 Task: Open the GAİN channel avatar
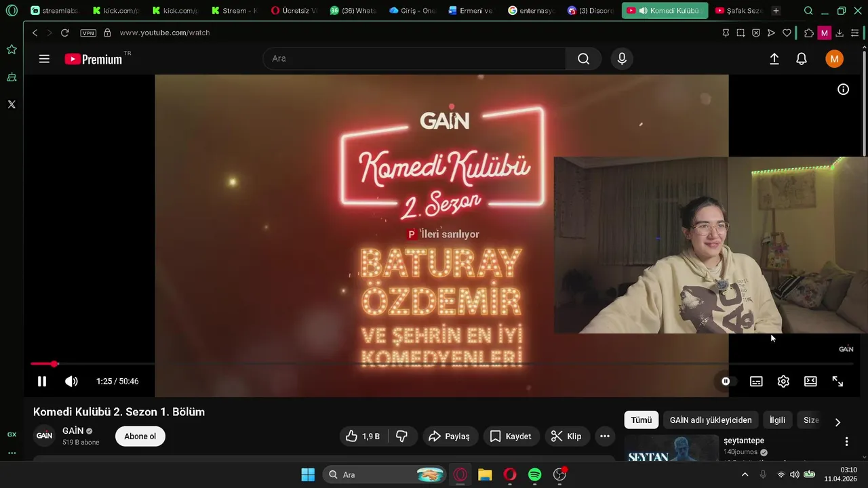click(45, 436)
